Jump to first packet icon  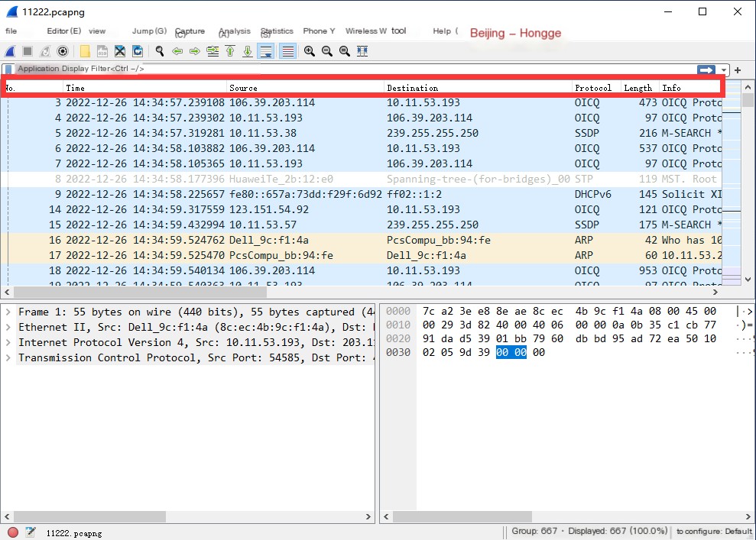click(230, 51)
